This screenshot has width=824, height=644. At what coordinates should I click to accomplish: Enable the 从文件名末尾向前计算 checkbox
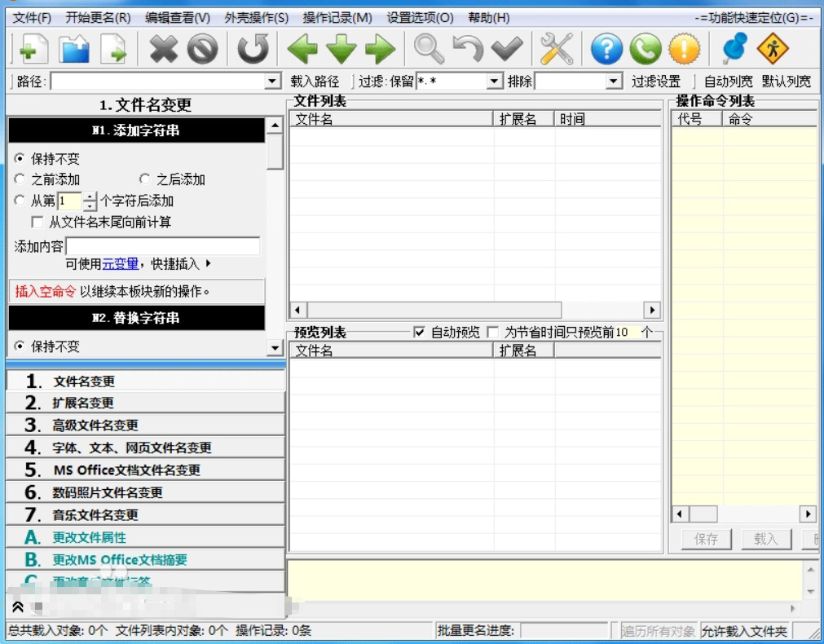coord(37,223)
